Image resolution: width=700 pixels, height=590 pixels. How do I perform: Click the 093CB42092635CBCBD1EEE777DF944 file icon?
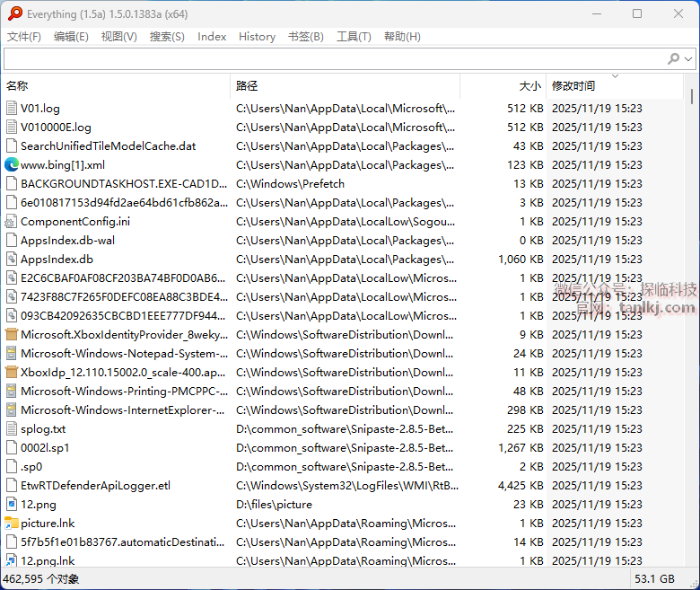[12, 316]
